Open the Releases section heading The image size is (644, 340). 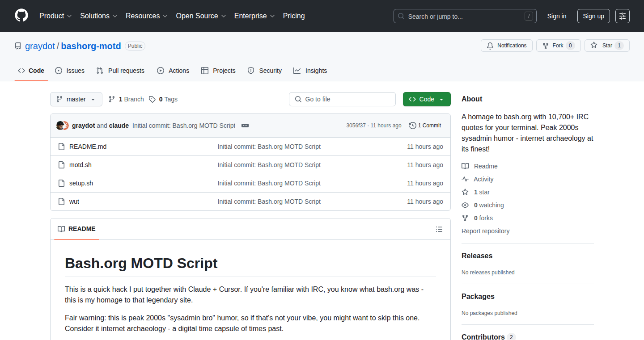coord(477,256)
